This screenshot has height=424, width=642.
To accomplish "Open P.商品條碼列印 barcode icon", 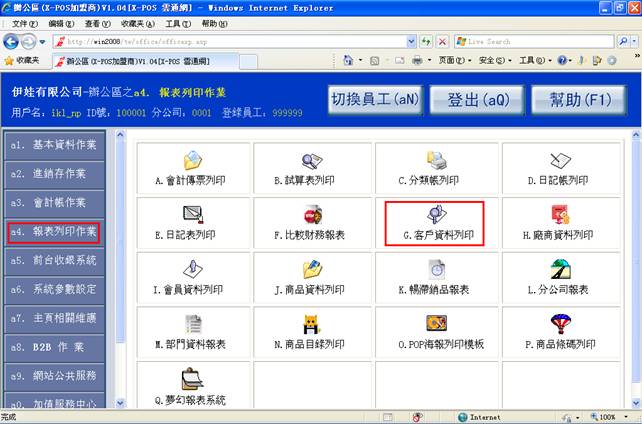I will [x=558, y=324].
